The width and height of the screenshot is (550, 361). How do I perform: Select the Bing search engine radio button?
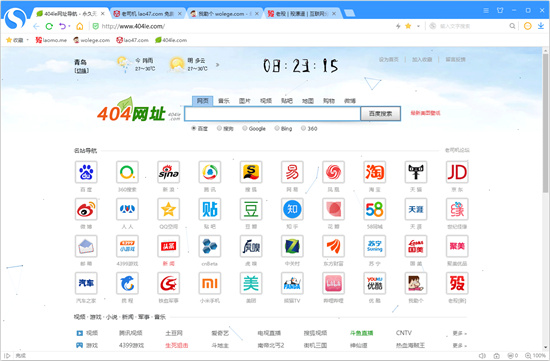[x=277, y=128]
